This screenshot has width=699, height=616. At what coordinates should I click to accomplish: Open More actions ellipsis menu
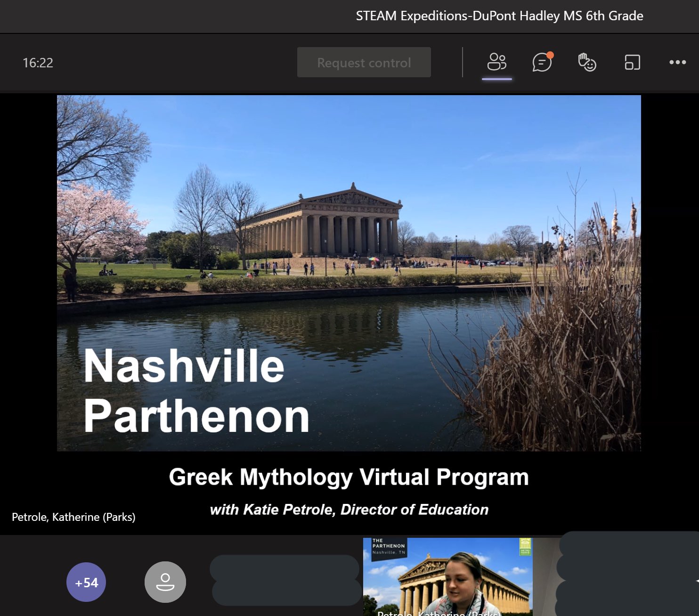pos(678,62)
